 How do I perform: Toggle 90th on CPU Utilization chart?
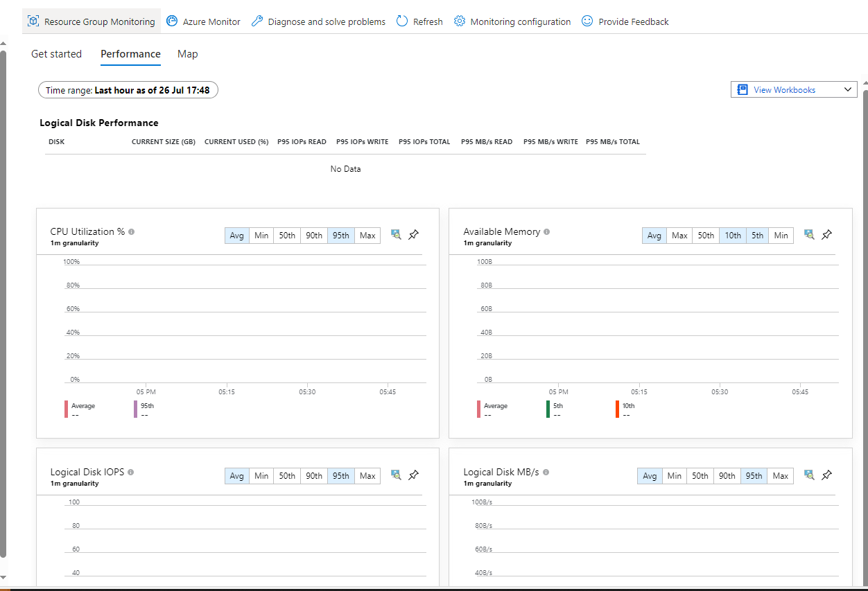(x=314, y=236)
